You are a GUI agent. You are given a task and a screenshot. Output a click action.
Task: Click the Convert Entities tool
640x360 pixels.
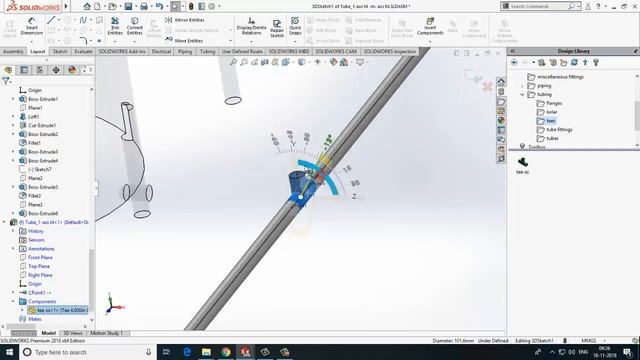[x=135, y=26]
